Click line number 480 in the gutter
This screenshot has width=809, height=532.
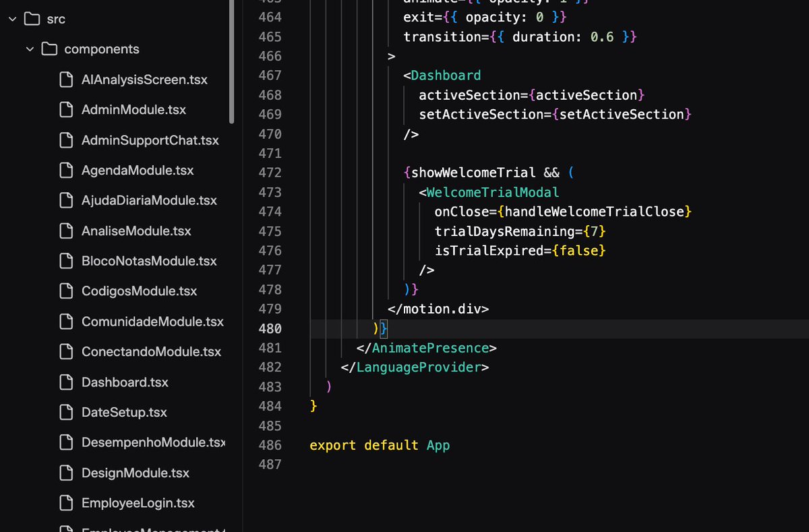coord(270,328)
